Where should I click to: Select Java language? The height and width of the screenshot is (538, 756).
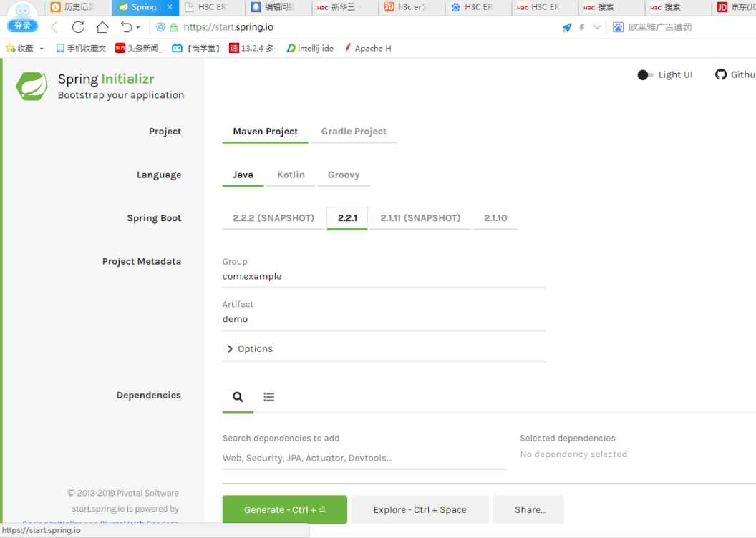[x=243, y=175]
